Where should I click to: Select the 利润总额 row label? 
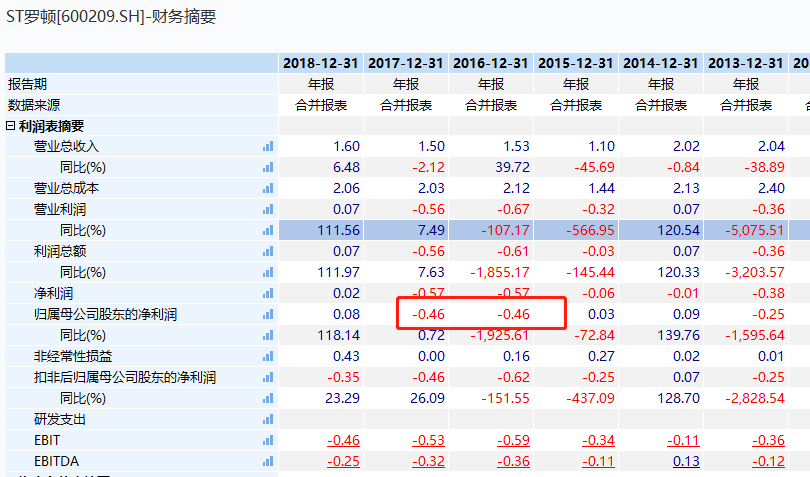(60, 251)
